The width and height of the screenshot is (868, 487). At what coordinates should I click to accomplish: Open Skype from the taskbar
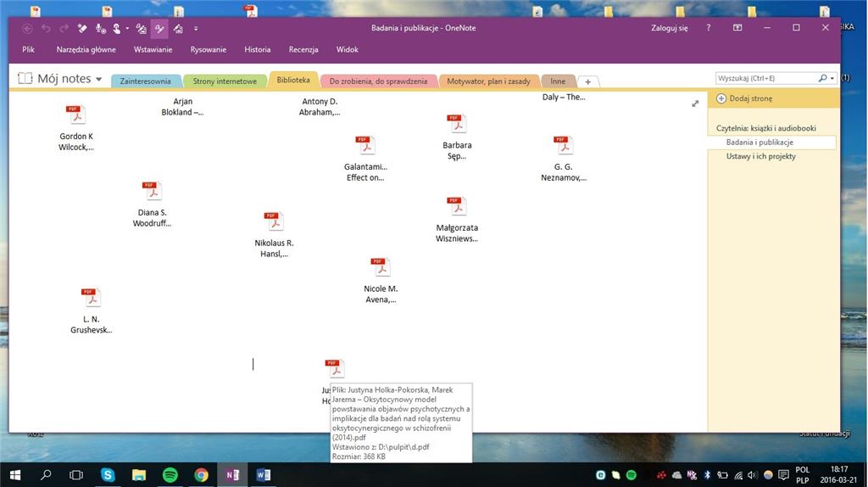pos(108,475)
